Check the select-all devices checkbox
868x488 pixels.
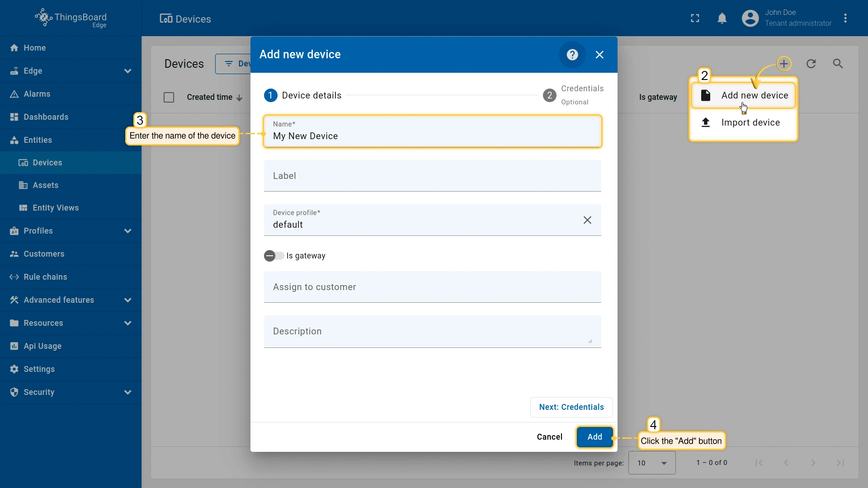pyautogui.click(x=169, y=97)
